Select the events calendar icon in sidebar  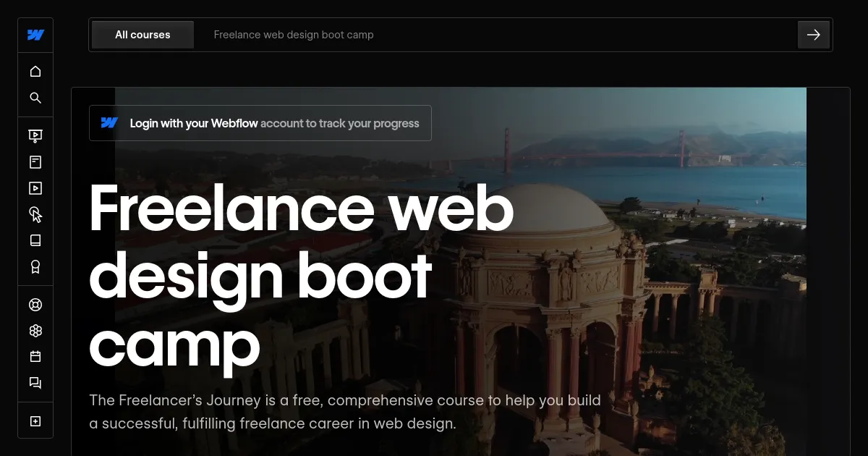(x=35, y=357)
